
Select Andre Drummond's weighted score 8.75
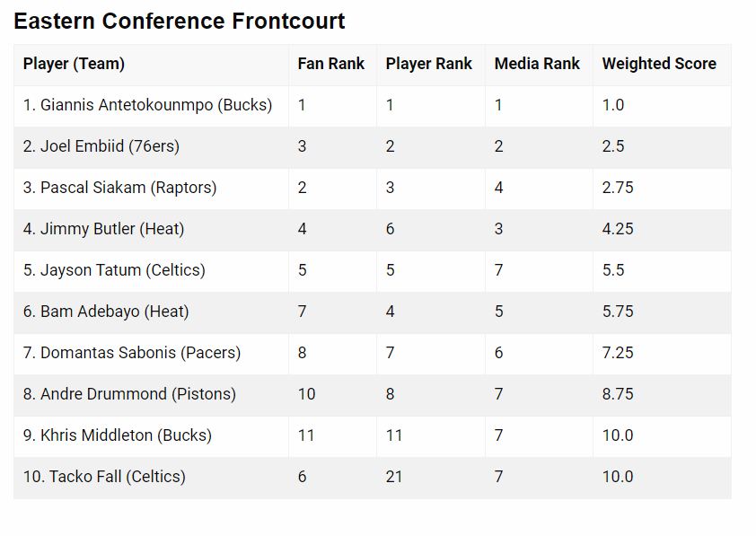tap(618, 394)
